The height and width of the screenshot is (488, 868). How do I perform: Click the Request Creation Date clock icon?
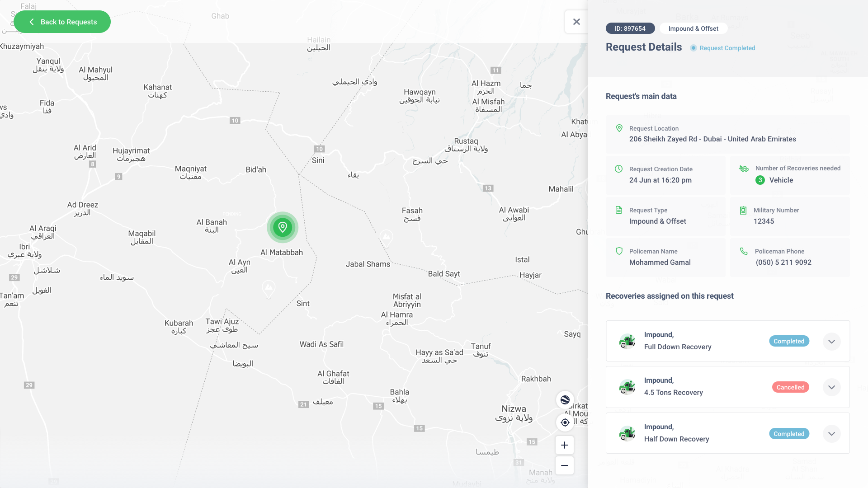[619, 169]
